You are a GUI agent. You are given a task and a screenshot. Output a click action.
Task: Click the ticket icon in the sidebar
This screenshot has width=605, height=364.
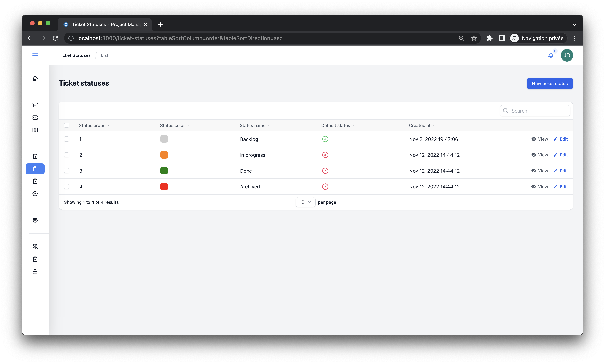(35, 118)
